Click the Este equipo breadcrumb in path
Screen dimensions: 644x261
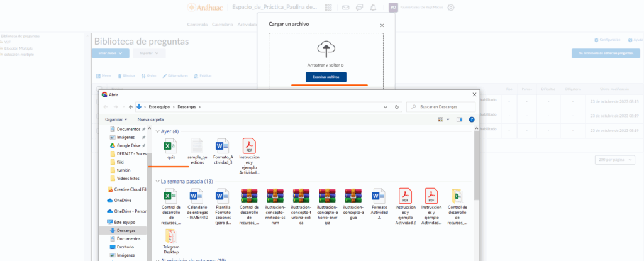(158, 106)
